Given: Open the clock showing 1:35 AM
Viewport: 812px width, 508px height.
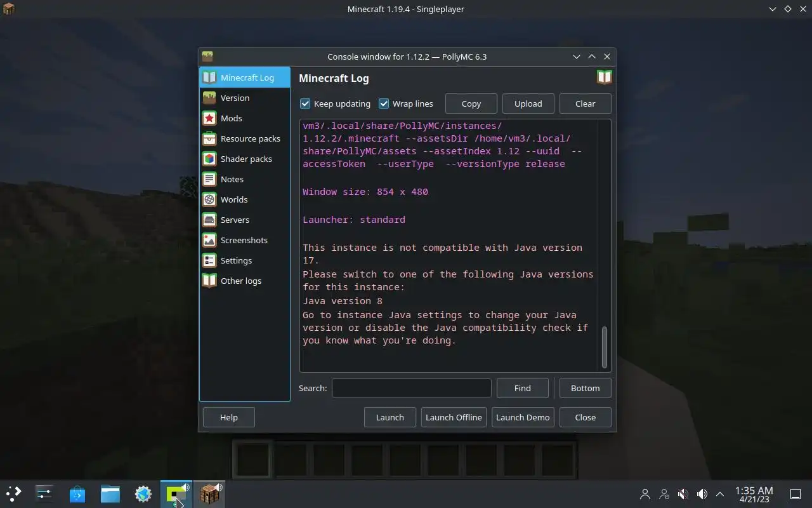Looking at the screenshot, I should pyautogui.click(x=754, y=494).
